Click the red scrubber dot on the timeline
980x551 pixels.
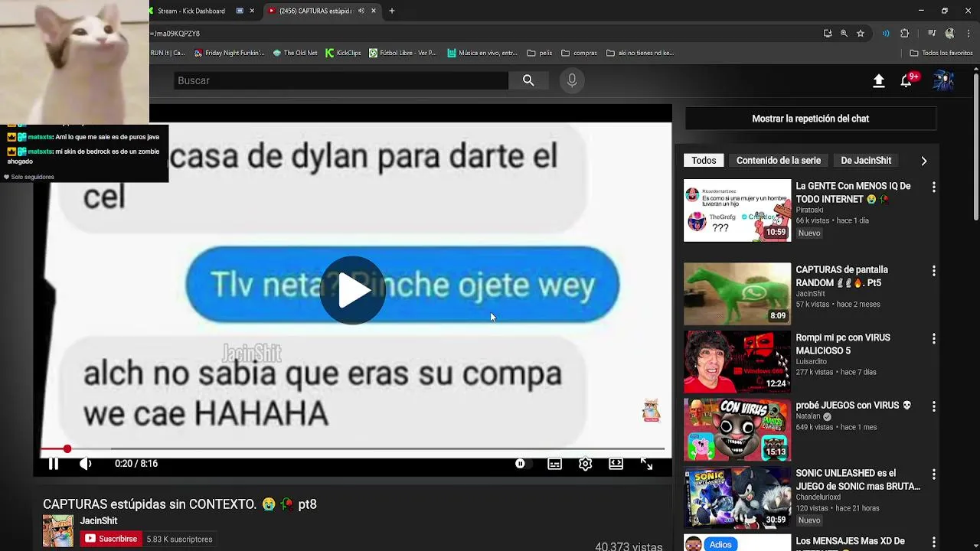pos(67,449)
